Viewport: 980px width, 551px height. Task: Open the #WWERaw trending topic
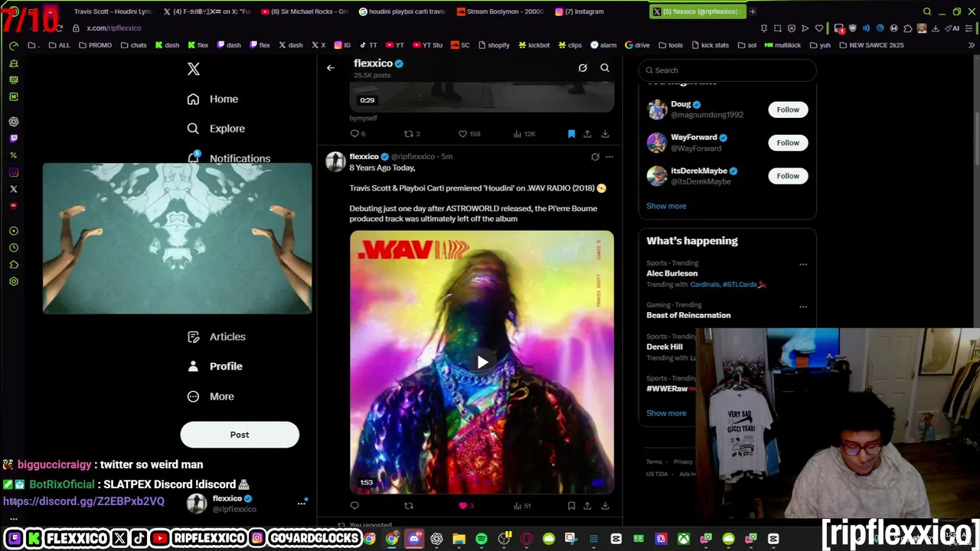(x=668, y=389)
